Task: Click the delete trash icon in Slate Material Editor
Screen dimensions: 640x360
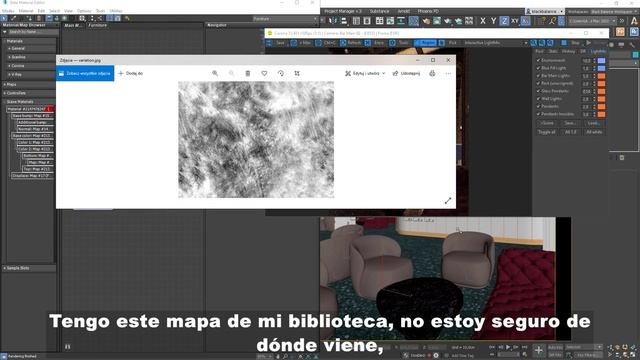Action: click(39, 18)
